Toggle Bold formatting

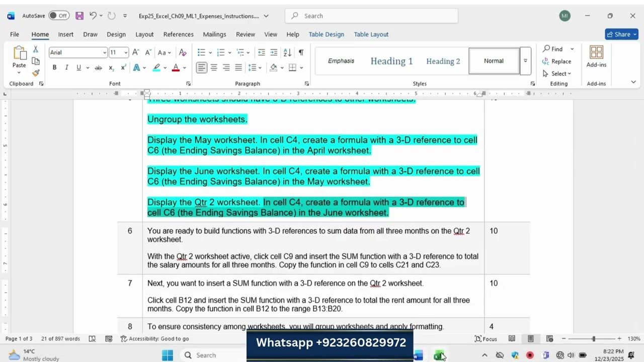pyautogui.click(x=54, y=67)
